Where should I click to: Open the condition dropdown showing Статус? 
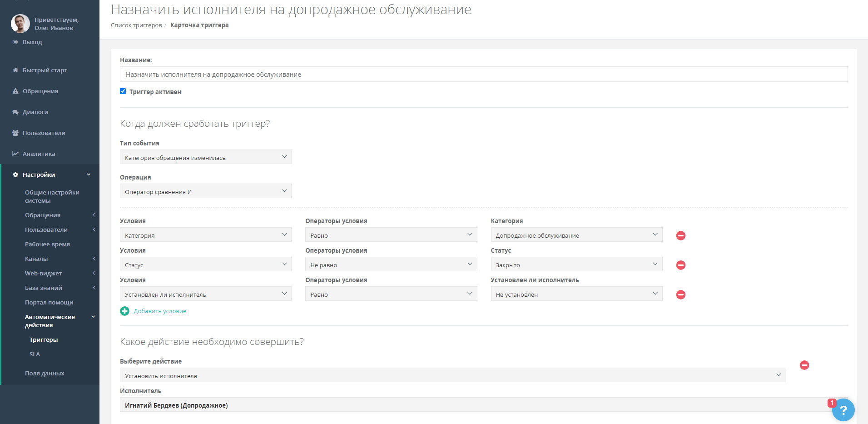[x=206, y=264]
